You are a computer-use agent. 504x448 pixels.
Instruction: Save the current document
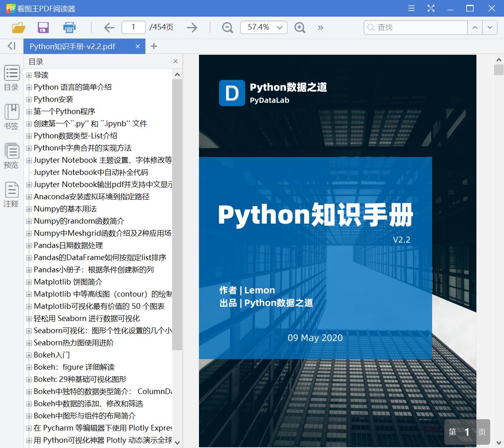[43, 27]
